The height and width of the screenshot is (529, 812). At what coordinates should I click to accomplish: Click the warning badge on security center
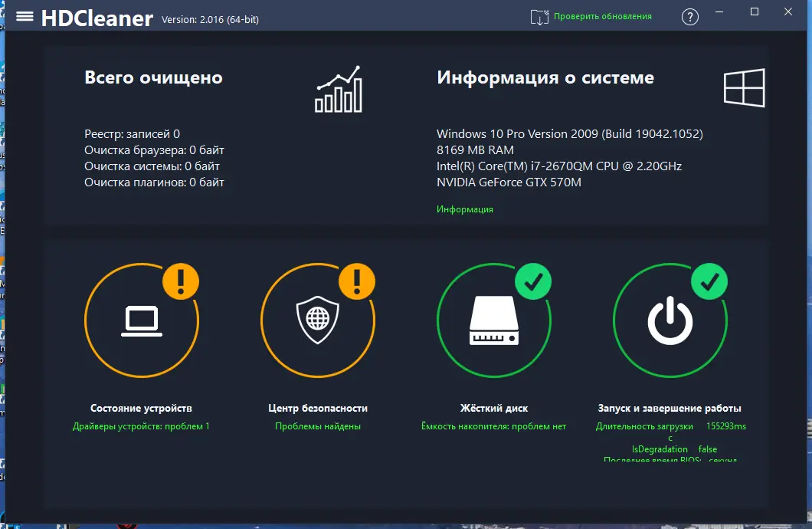click(357, 281)
